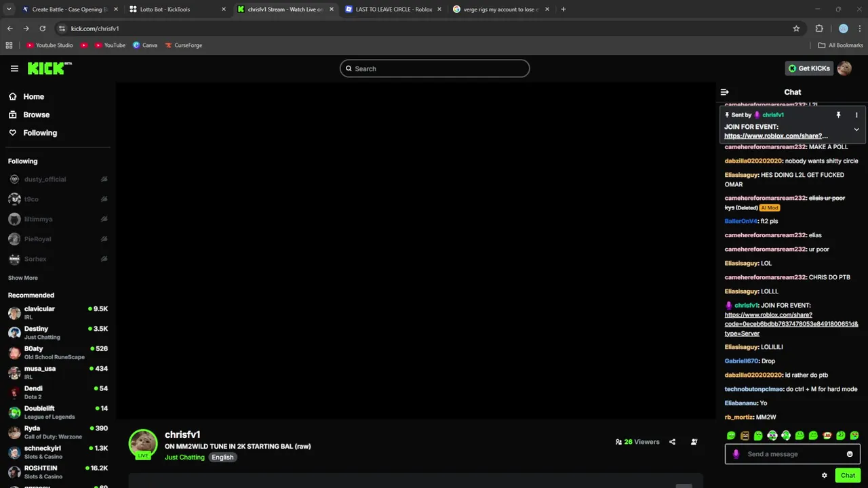Open the Roblox share link in chrisfv1's chat message
This screenshot has height=488, width=868.
click(x=791, y=324)
